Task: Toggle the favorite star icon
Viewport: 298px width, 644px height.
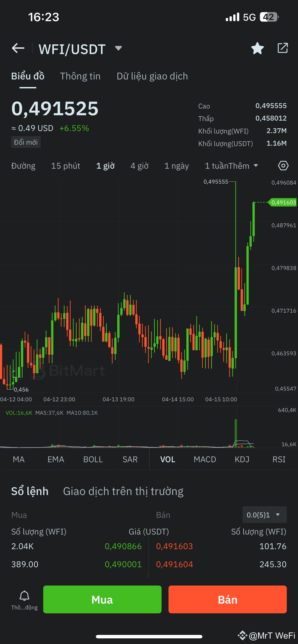Action: 257,48
